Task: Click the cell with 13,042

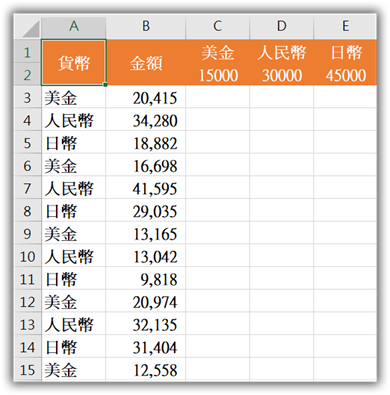Action: point(146,256)
